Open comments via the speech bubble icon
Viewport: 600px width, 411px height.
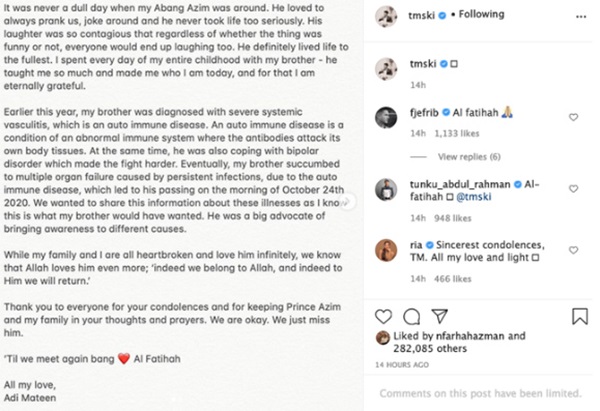coord(411,317)
